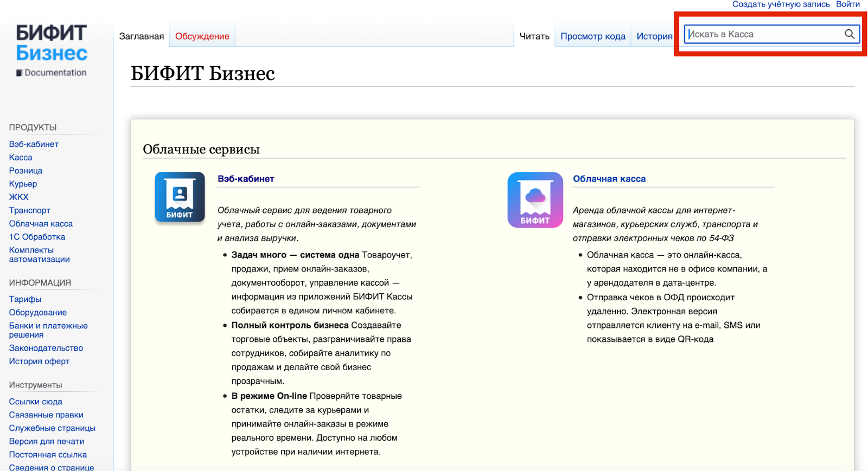Click the Инструменты sidebar heading

click(x=35, y=385)
